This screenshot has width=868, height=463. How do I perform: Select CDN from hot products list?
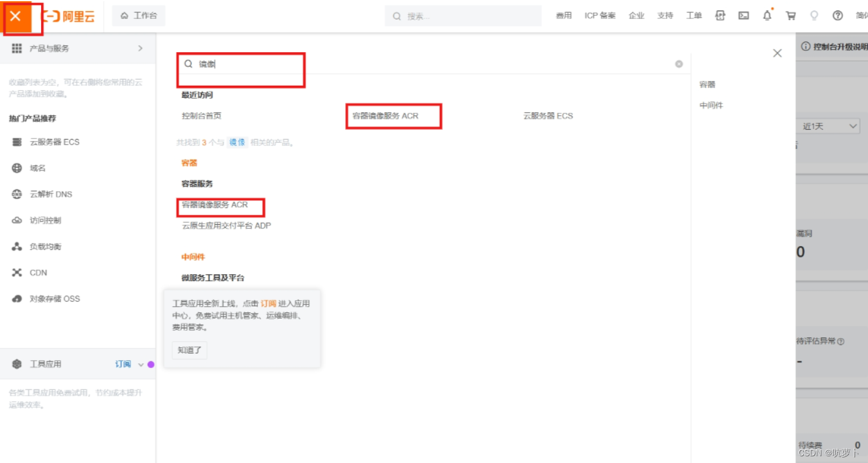38,272
